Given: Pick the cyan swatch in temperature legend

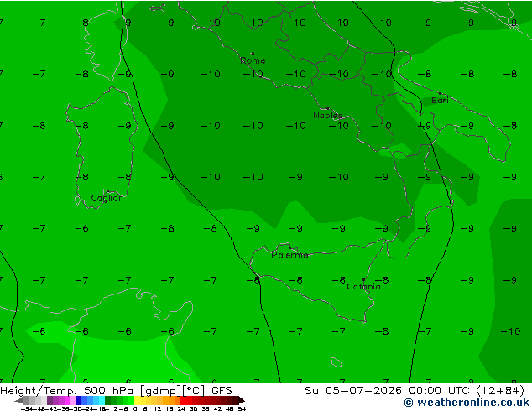Looking at the screenshot, I should click(102, 400).
